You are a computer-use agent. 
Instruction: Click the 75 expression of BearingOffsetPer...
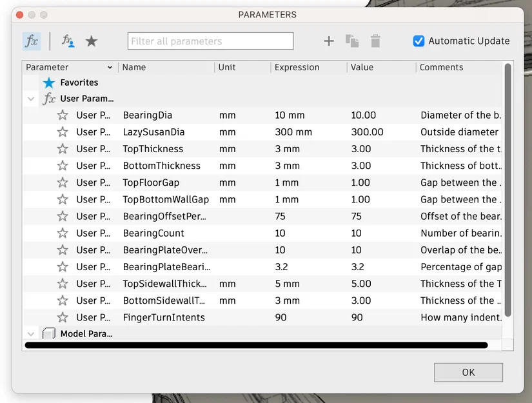280,217
